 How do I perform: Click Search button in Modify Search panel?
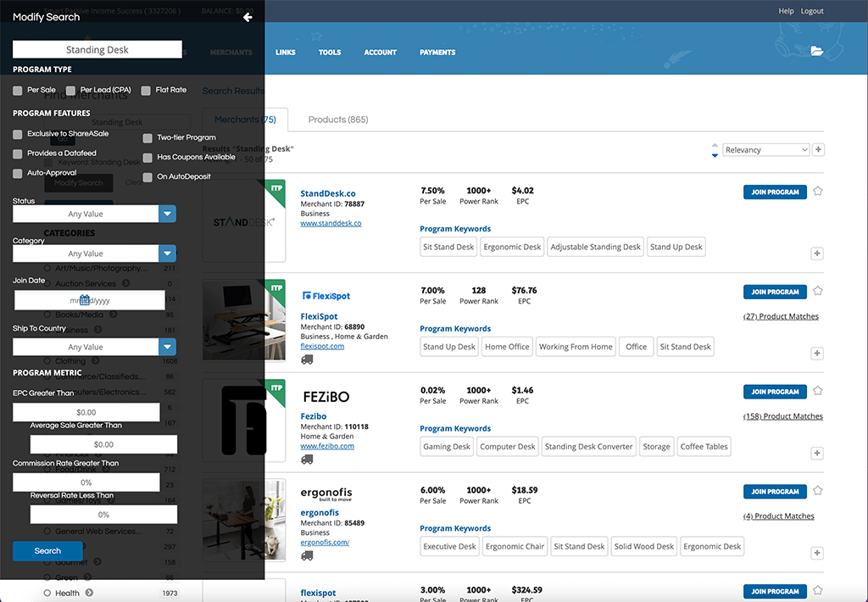pos(47,550)
